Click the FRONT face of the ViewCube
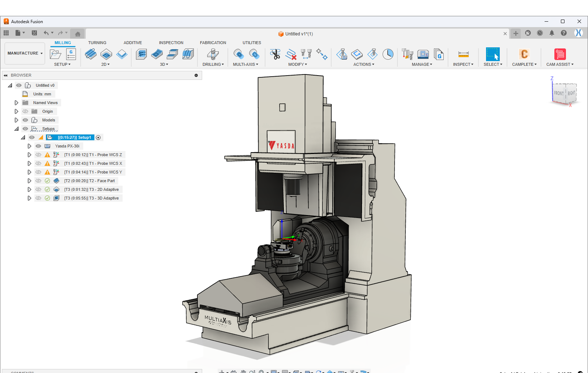 pyautogui.click(x=558, y=93)
